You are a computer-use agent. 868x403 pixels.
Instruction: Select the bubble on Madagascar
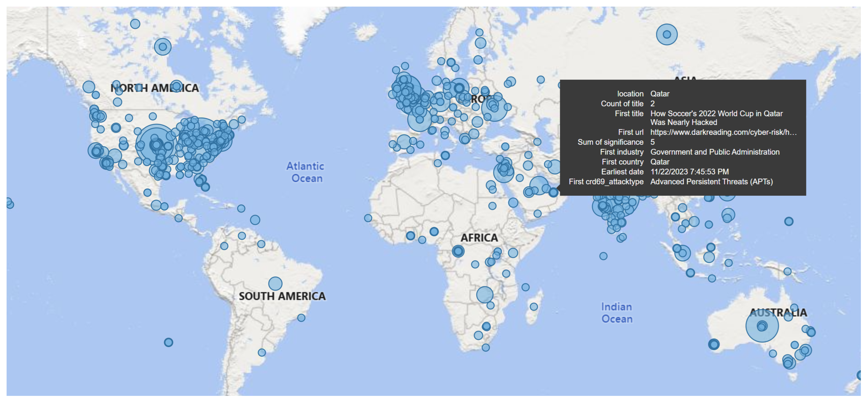(x=533, y=306)
